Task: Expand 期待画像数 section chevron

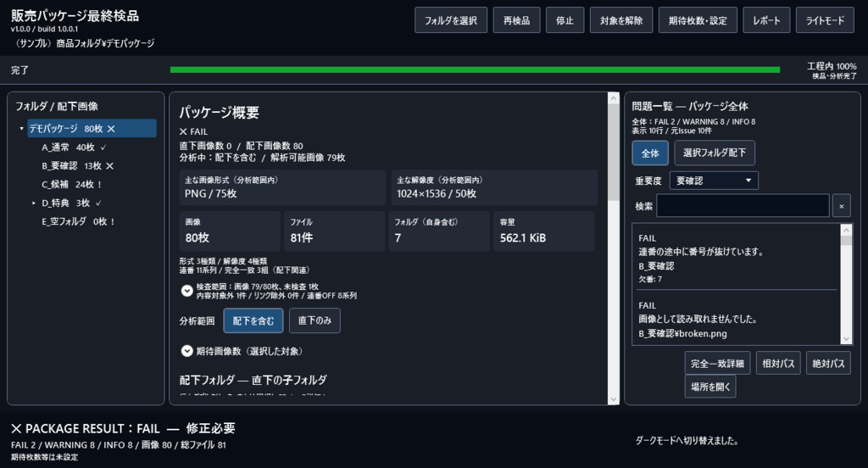Action: (x=187, y=351)
